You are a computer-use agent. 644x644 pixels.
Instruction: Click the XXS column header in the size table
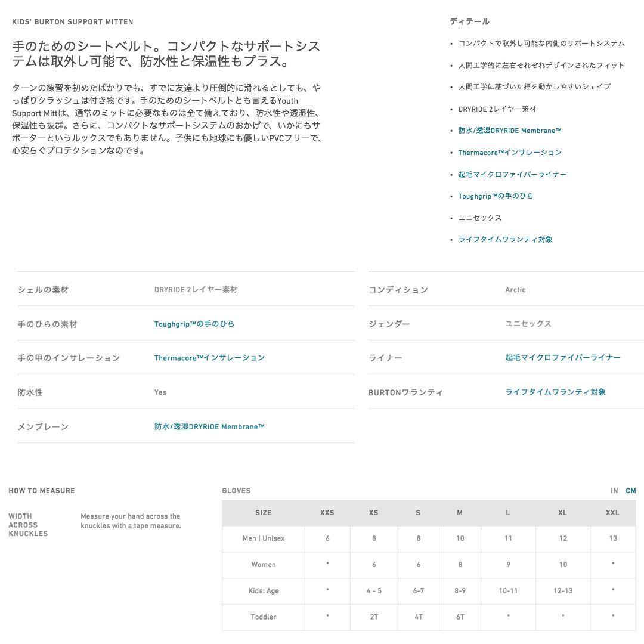[x=327, y=513]
